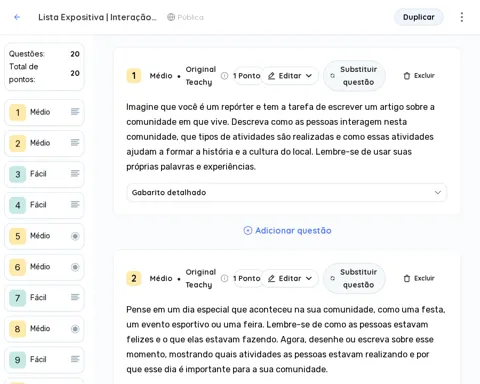The image size is (480, 384).
Task: Click Substituir questão for question 2
Action: [354, 278]
